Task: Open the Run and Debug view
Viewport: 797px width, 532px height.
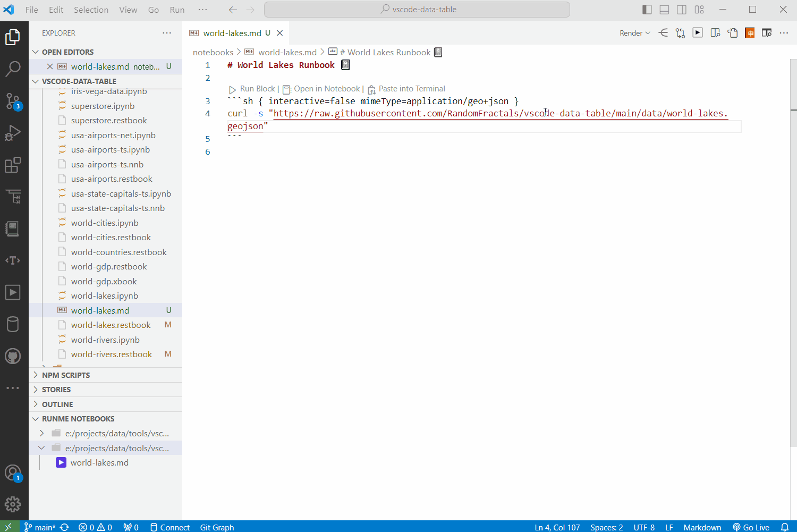Action: pos(13,133)
